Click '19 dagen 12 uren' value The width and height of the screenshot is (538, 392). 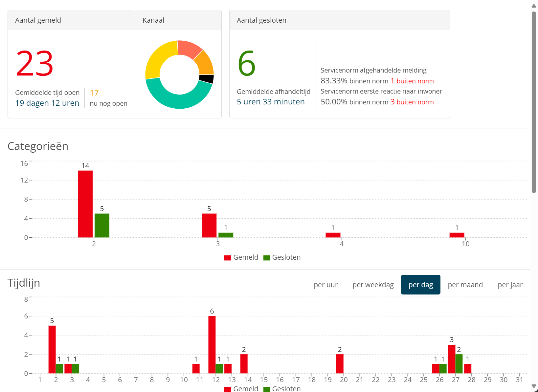click(47, 103)
